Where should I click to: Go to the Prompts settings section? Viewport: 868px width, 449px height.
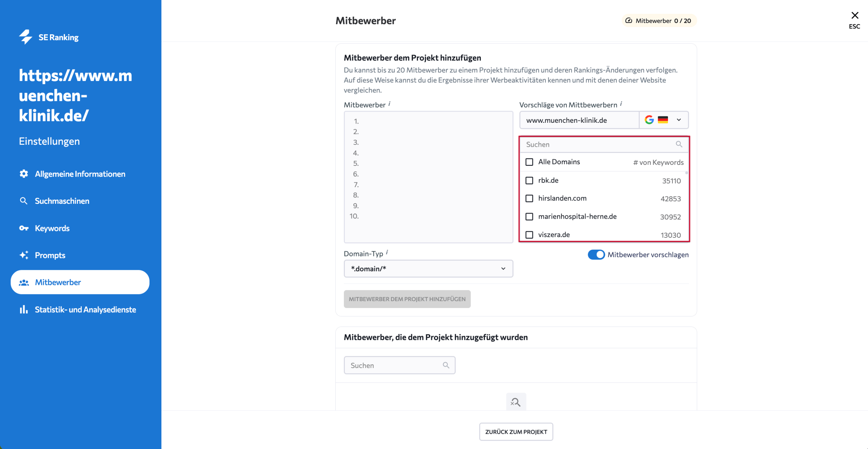[50, 255]
